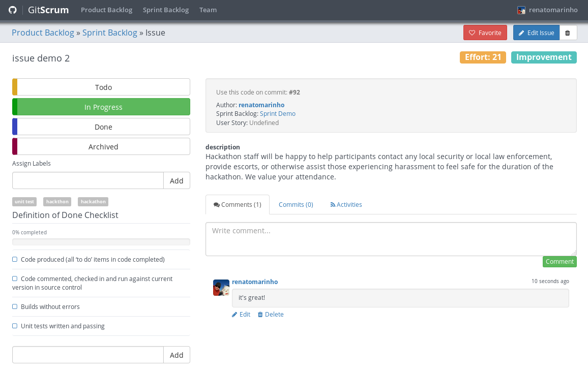
Task: Open Sprint Backlog in top menu
Action: pyautogui.click(x=166, y=10)
